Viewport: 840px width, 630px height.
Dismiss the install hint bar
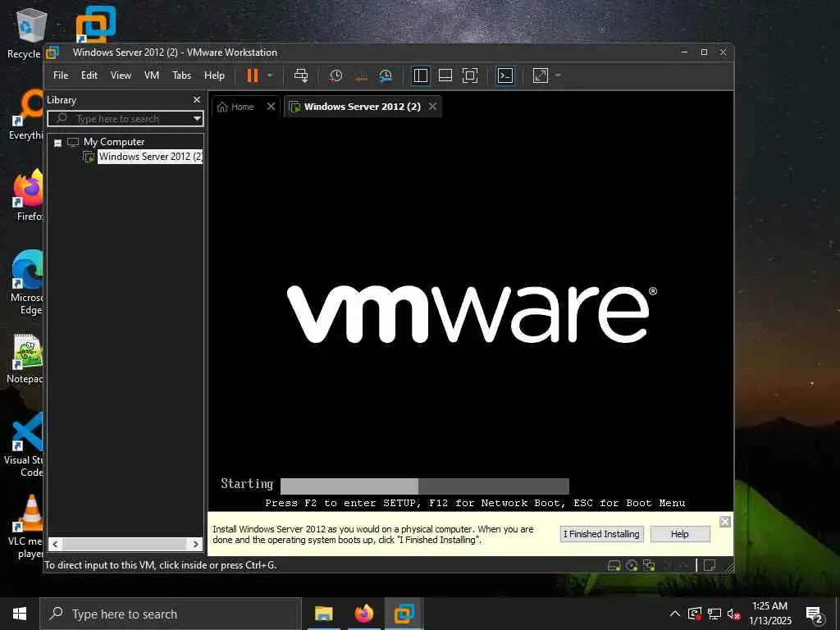click(x=725, y=522)
